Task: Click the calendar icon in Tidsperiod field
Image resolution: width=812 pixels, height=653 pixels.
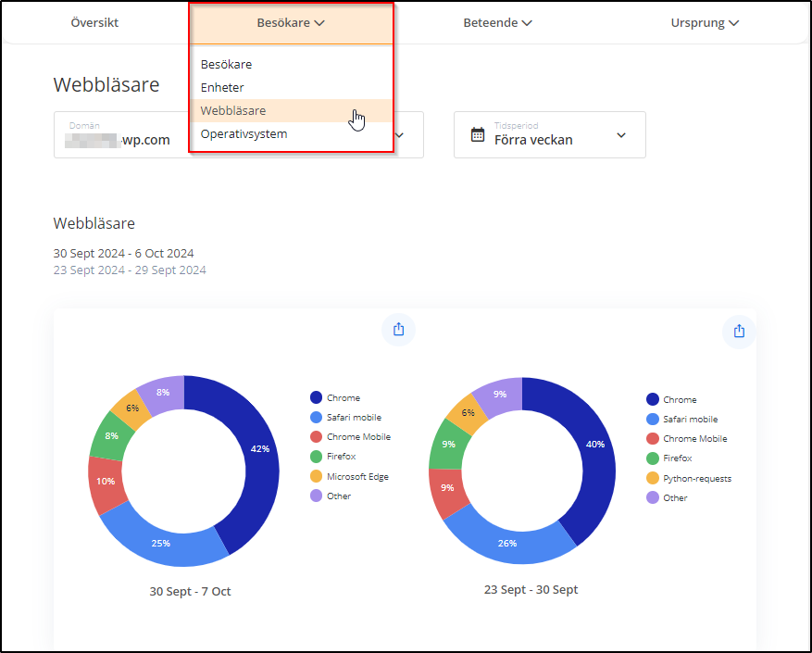Action: point(478,134)
